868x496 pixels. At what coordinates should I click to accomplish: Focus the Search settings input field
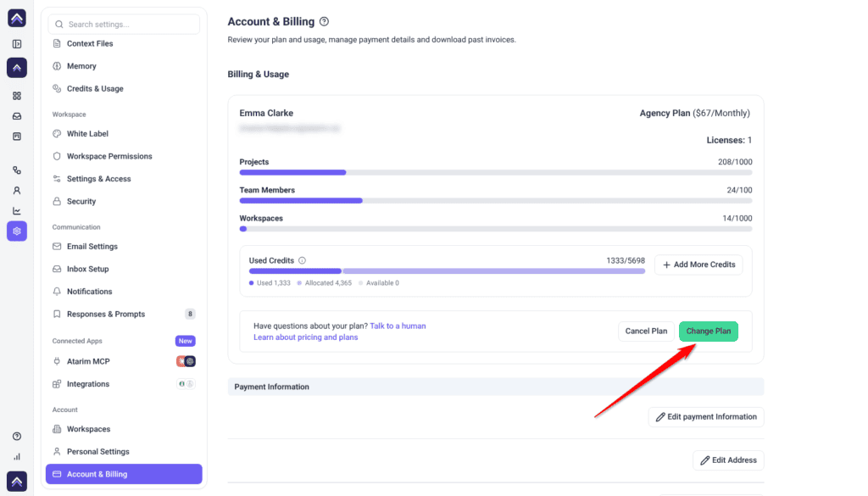click(124, 25)
